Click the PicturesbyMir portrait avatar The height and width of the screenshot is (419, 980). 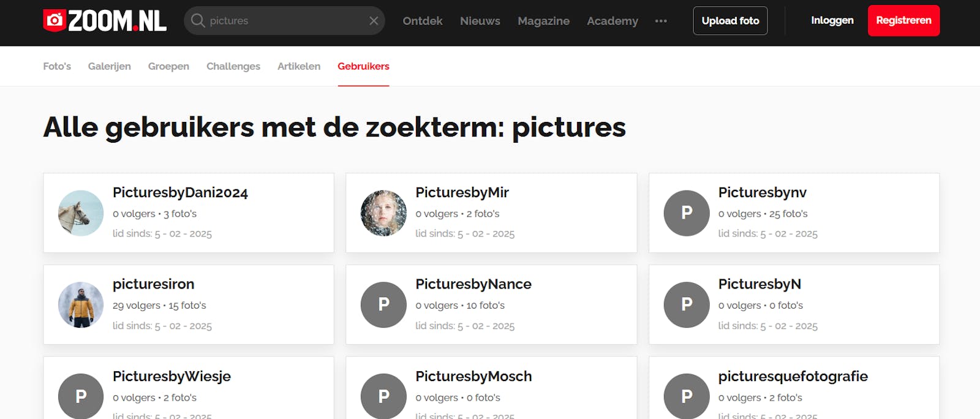point(383,213)
